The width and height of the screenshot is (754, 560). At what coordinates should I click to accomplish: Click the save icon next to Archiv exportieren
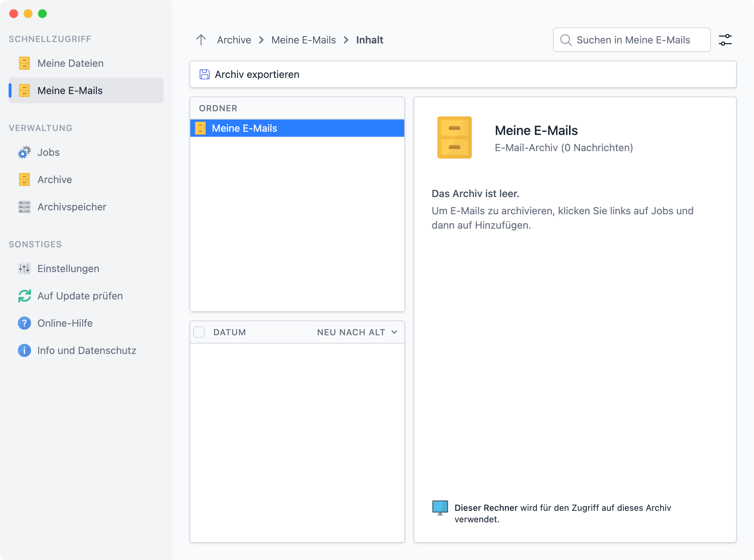click(204, 74)
